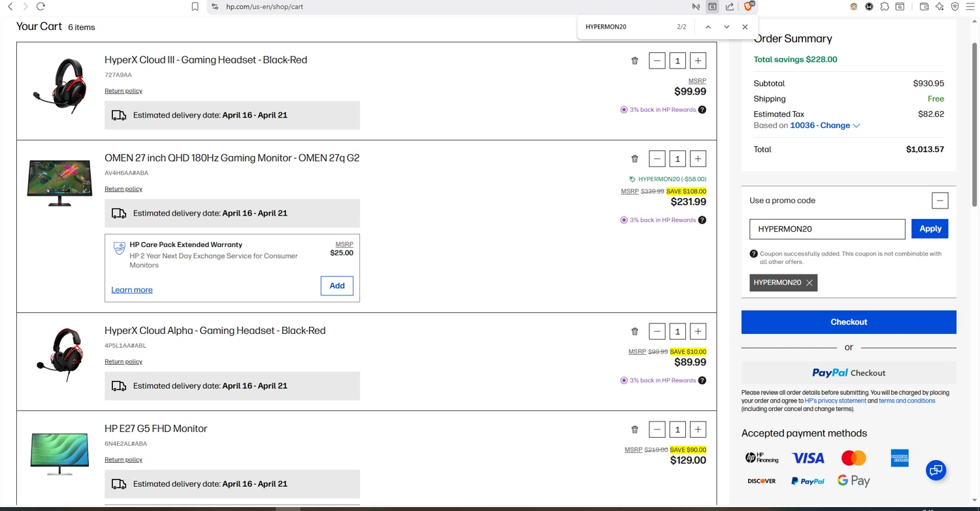
Task: Click HP Rewards help icon for HyperX Cloud III
Action: click(702, 110)
